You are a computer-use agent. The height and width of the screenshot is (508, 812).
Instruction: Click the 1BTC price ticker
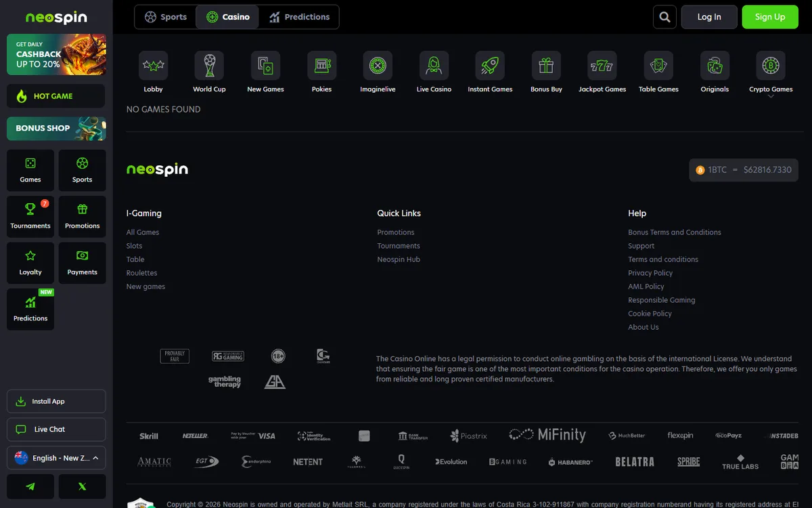[744, 170]
